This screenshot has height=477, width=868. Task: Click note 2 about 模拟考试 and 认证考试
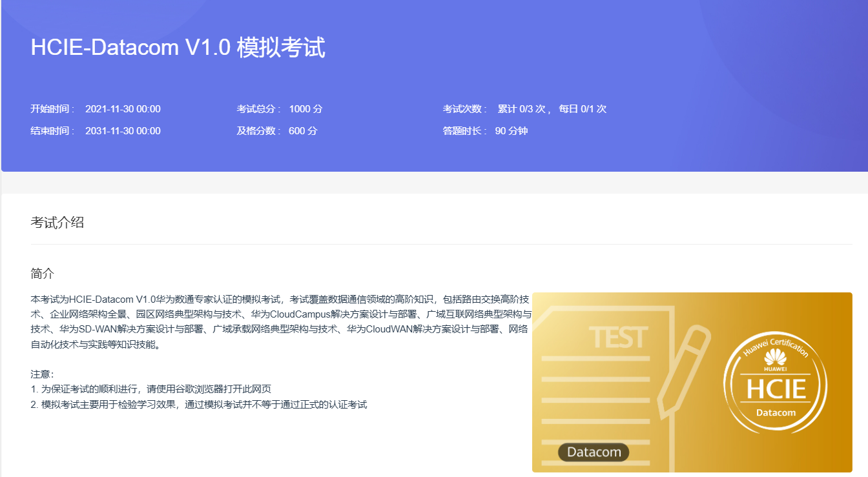point(199,405)
